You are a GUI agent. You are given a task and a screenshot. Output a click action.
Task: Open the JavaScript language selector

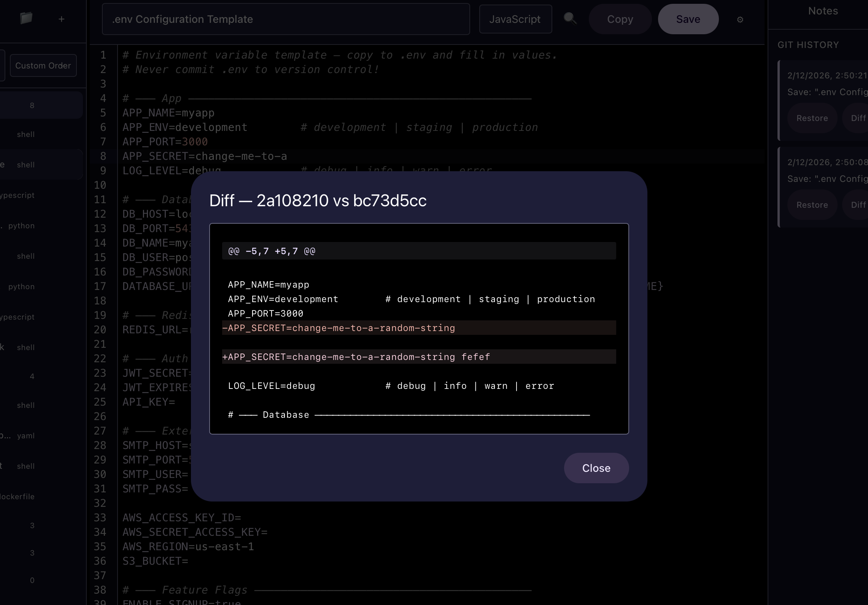coord(515,19)
